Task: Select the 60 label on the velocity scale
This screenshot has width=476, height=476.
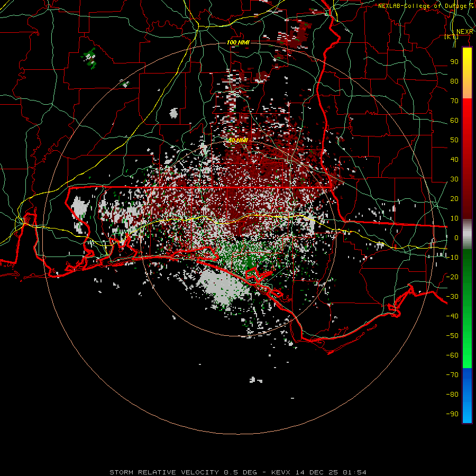Action: click(x=454, y=121)
